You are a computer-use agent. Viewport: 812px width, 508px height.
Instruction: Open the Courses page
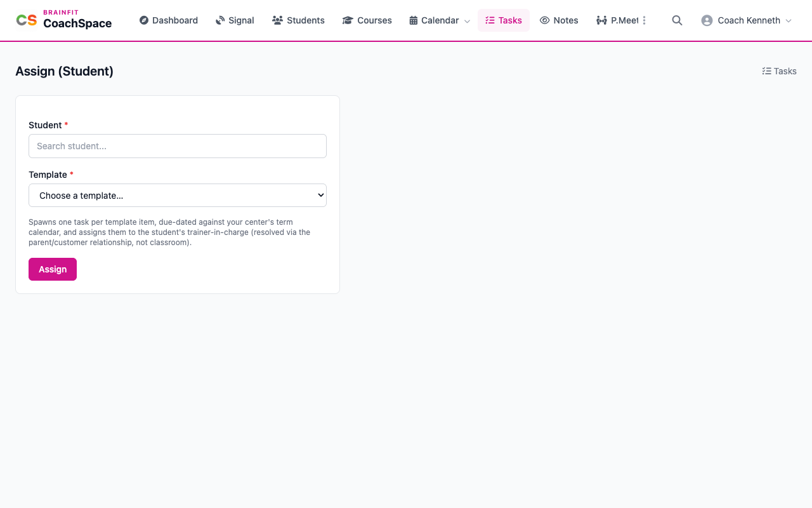click(x=367, y=20)
